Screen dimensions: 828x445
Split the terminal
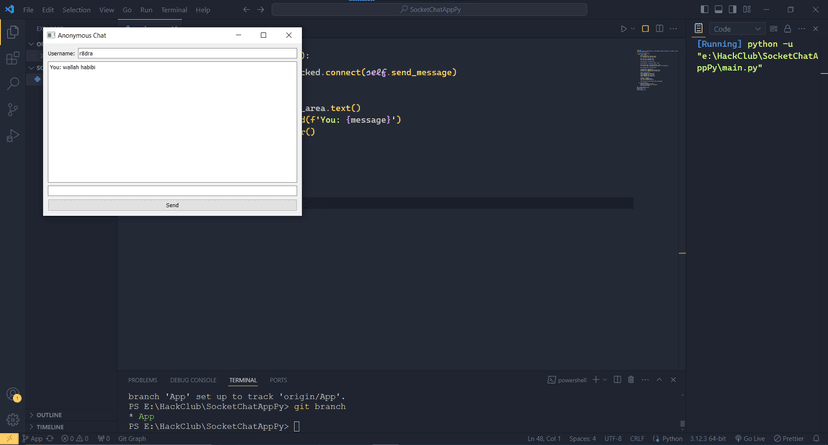coord(617,380)
